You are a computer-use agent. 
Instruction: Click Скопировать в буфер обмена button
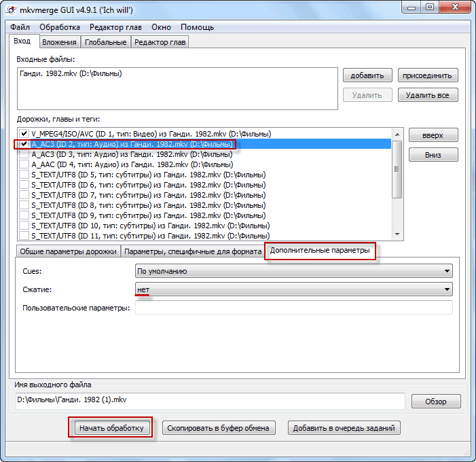click(x=219, y=428)
